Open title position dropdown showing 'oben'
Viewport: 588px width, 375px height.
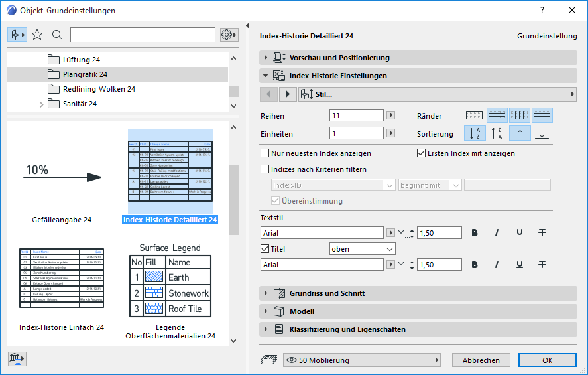pos(362,249)
